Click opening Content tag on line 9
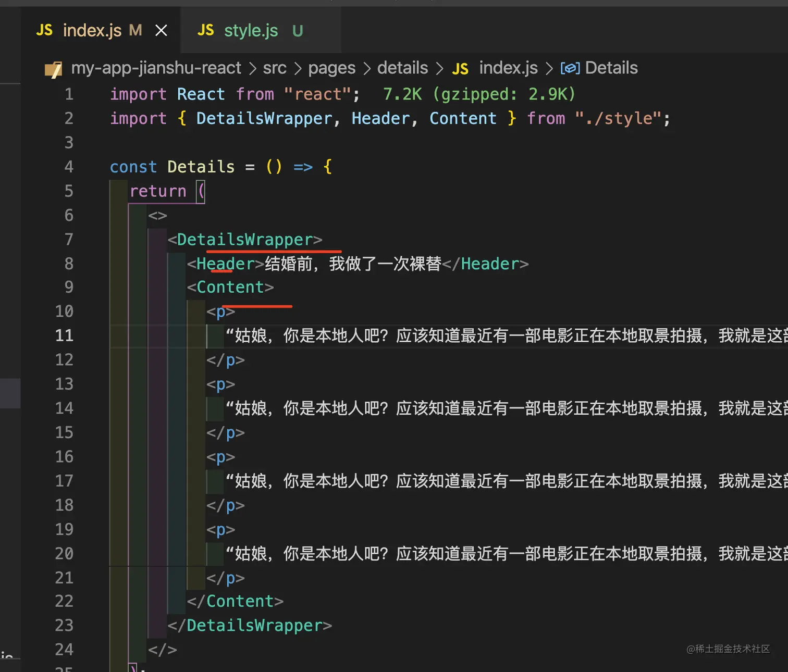Image resolution: width=788 pixels, height=672 pixels. coord(230,287)
